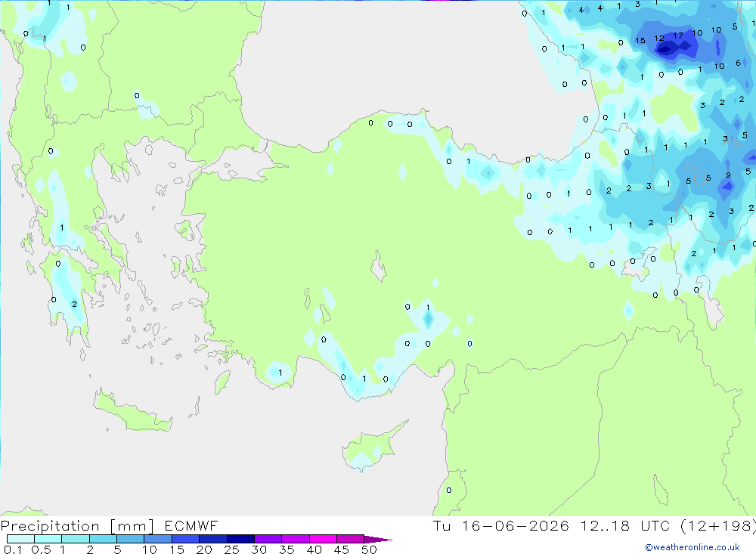This screenshot has width=756, height=554.
Task: Click the legend label '35'
Action: [287, 549]
